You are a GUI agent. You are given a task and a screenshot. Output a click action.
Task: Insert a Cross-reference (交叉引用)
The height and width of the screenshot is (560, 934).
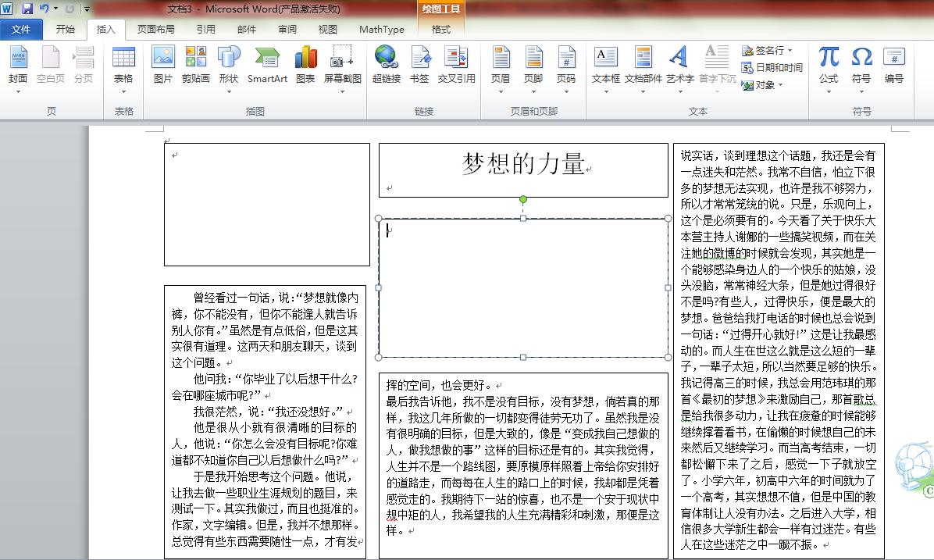[455, 66]
